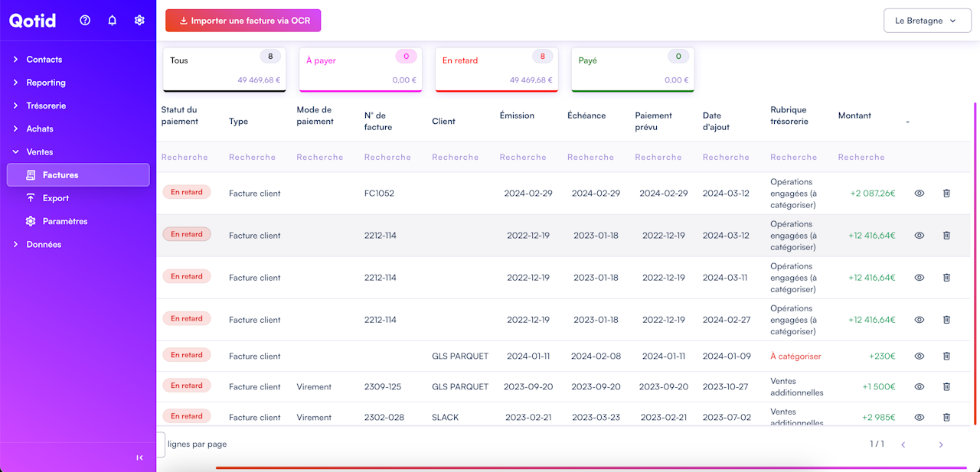Image resolution: width=980 pixels, height=472 pixels.
Task: Click Importer une facture via OCR button
Action: [x=243, y=21]
